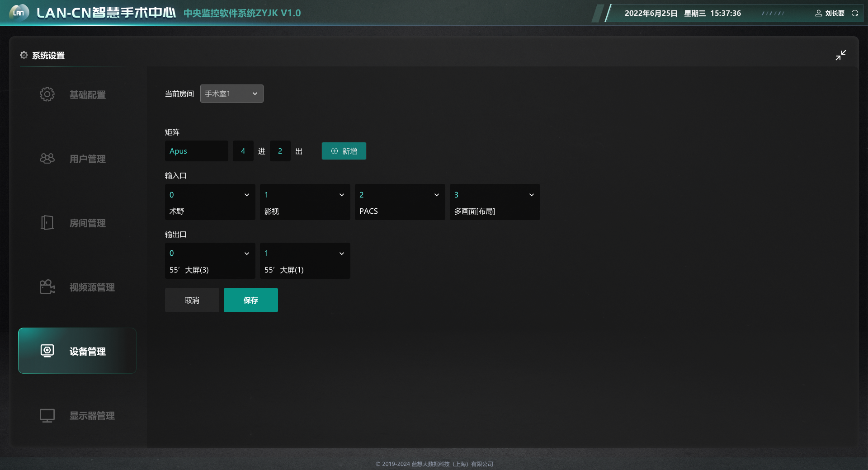Click the user profile icon
Viewport: 868px width, 470px height.
coord(819,13)
